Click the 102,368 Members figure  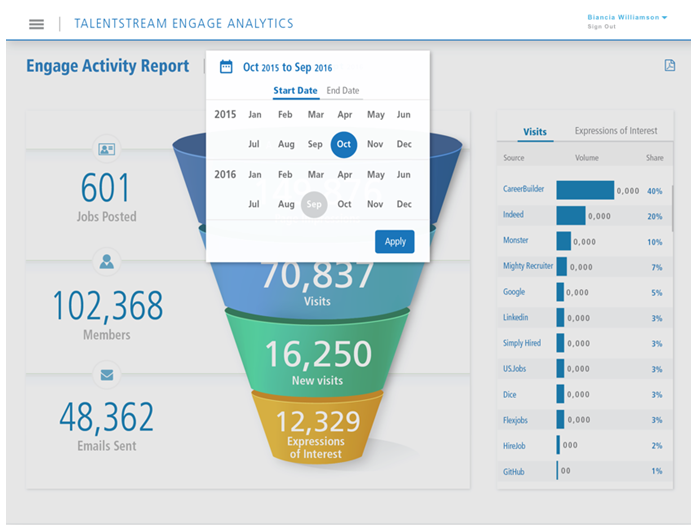[x=107, y=306]
